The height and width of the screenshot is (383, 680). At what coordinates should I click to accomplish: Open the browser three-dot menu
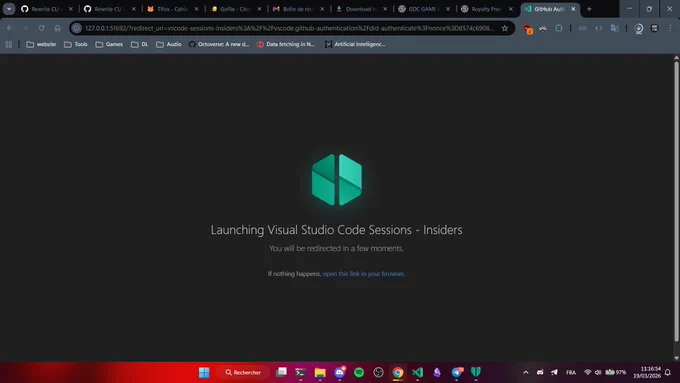(x=670, y=28)
